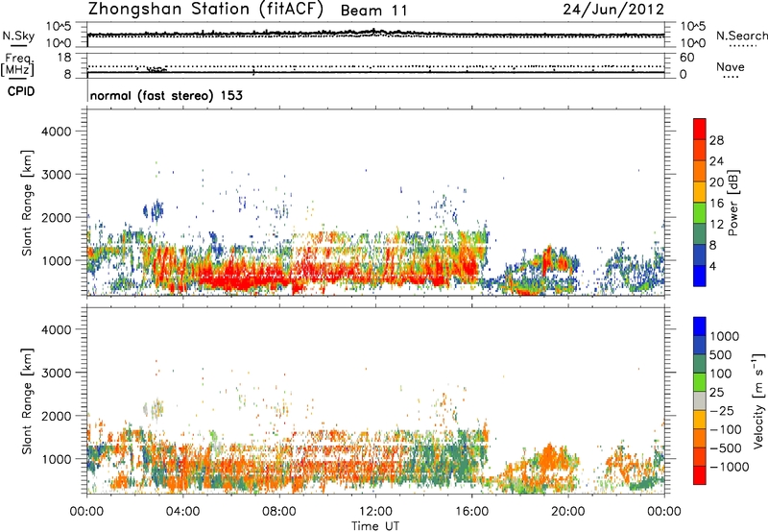Click the 'Zhongshan Station (fitACF)' title
768x532 pixels.
(x=205, y=10)
